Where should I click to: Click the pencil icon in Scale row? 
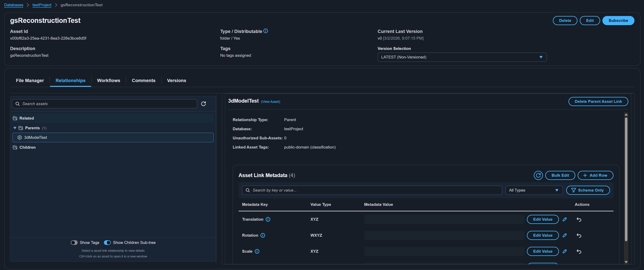(564, 251)
